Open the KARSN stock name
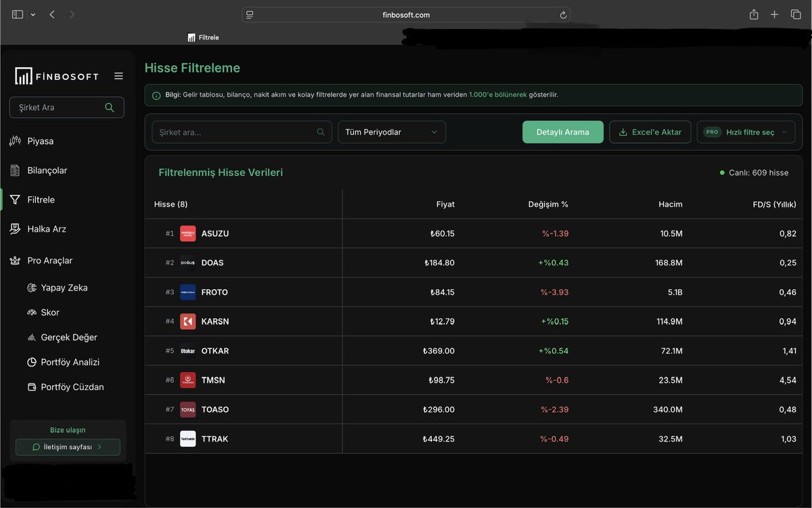 pos(215,322)
